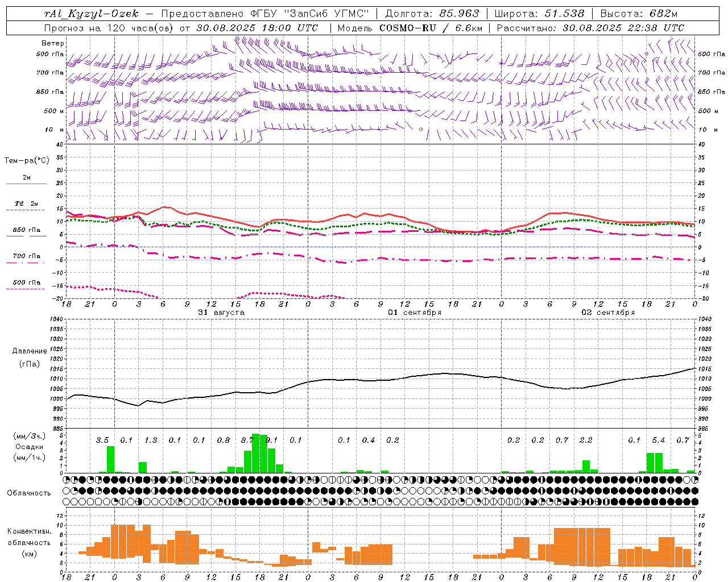Click the 500 м label on left wind axis
Viewport: 728px width, 582px height.
click(x=54, y=111)
